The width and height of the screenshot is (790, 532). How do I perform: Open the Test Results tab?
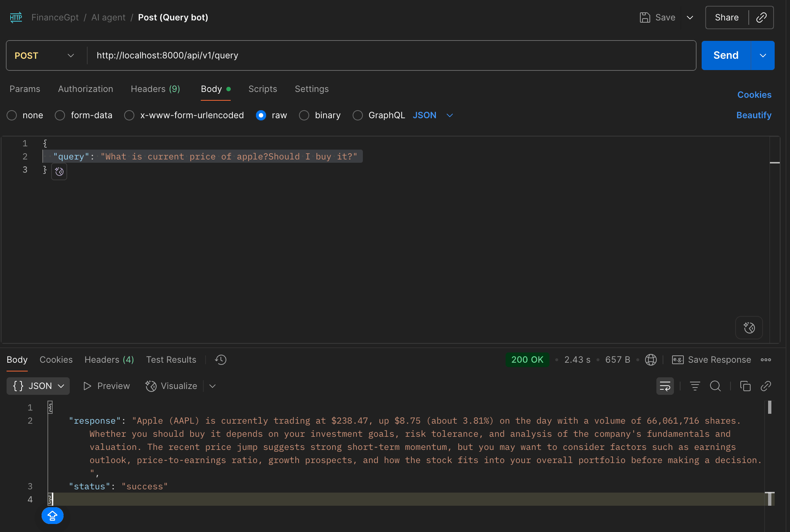[171, 360]
